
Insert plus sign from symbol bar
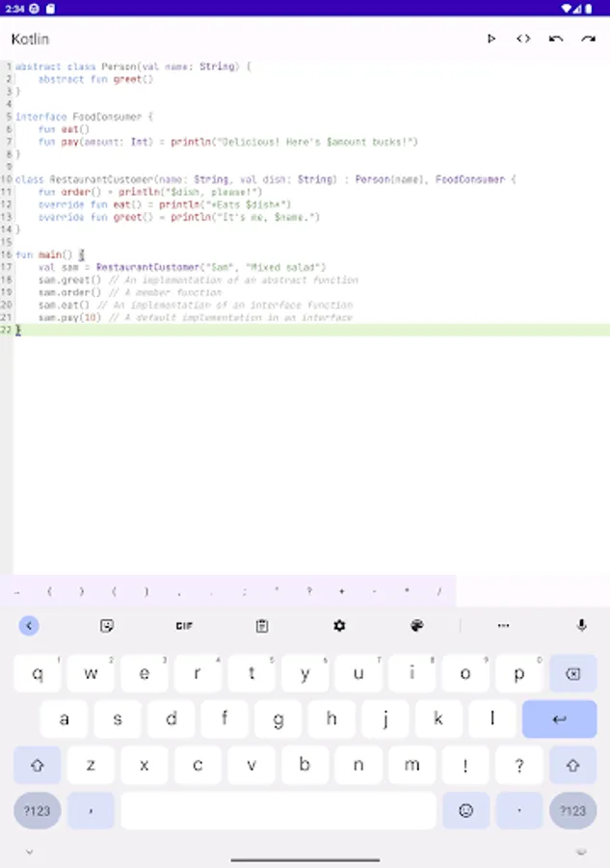tap(342, 591)
